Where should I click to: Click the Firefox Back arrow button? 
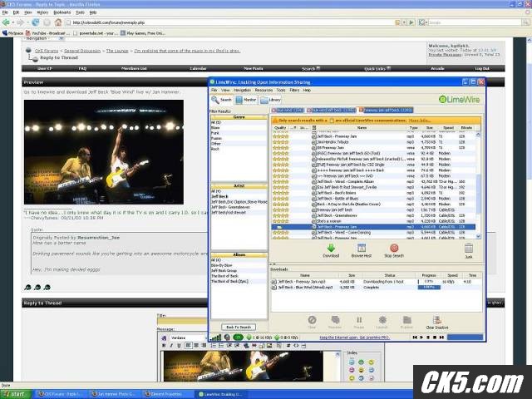[x=6, y=22]
